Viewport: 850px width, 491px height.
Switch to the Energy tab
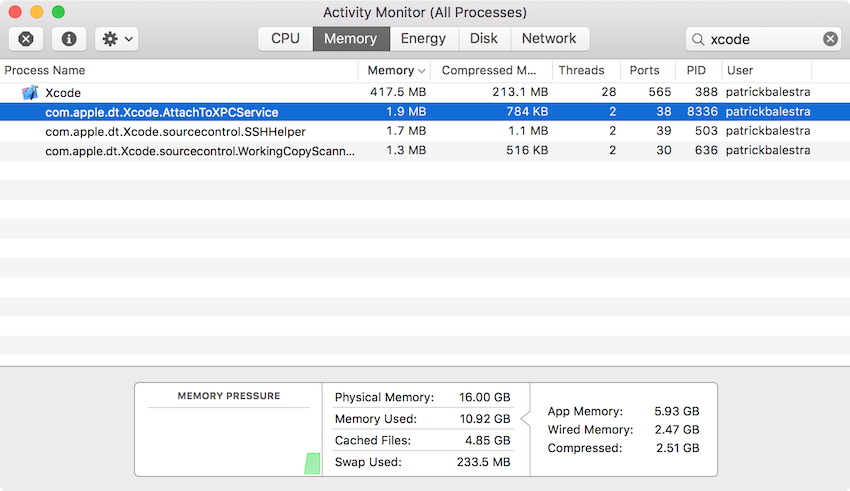point(423,39)
